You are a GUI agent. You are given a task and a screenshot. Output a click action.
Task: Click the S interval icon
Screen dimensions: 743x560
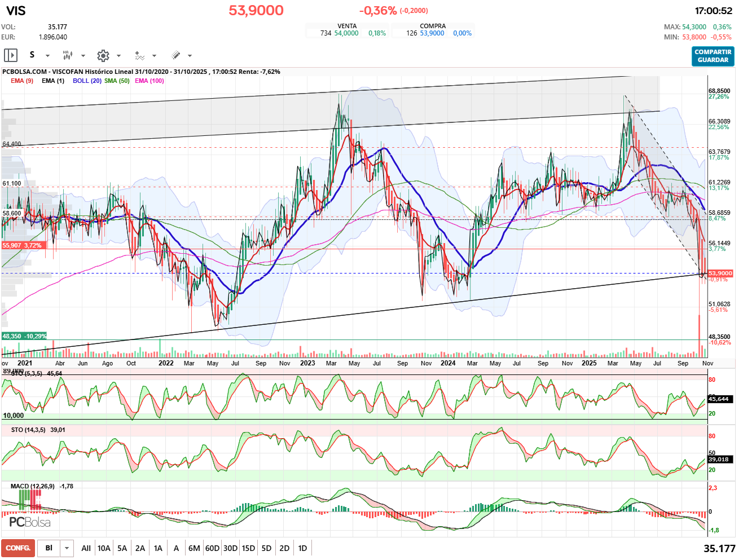point(32,55)
